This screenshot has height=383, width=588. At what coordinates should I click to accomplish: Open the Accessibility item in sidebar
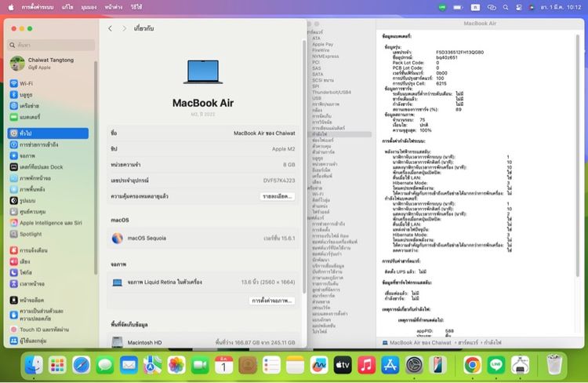(34, 144)
